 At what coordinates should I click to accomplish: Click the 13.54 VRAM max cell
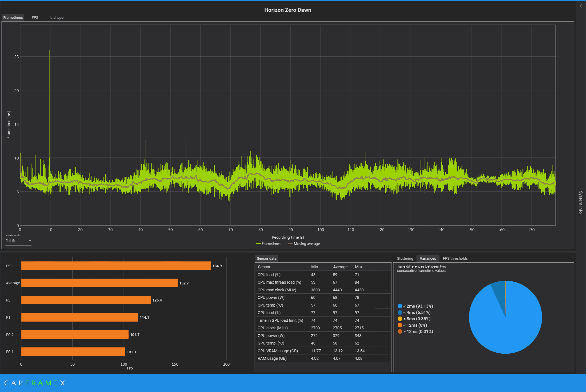[x=360, y=351]
